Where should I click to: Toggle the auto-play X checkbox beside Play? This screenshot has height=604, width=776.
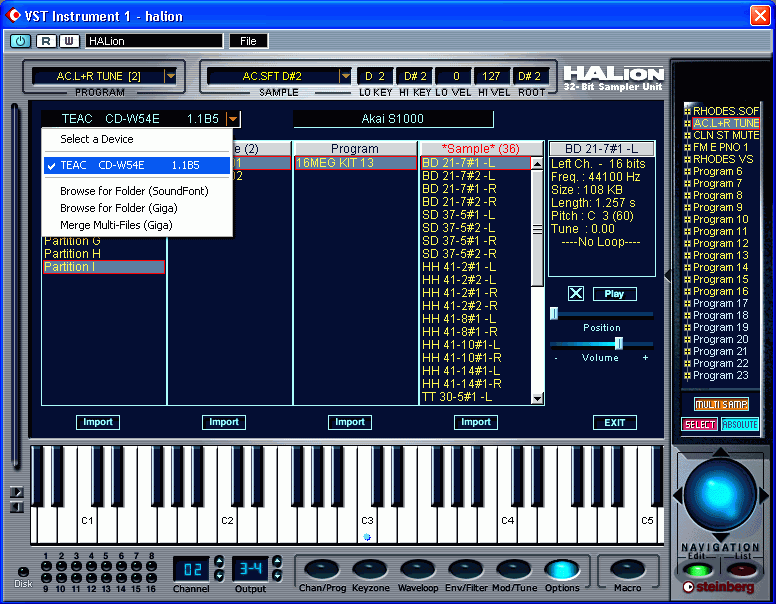point(575,294)
